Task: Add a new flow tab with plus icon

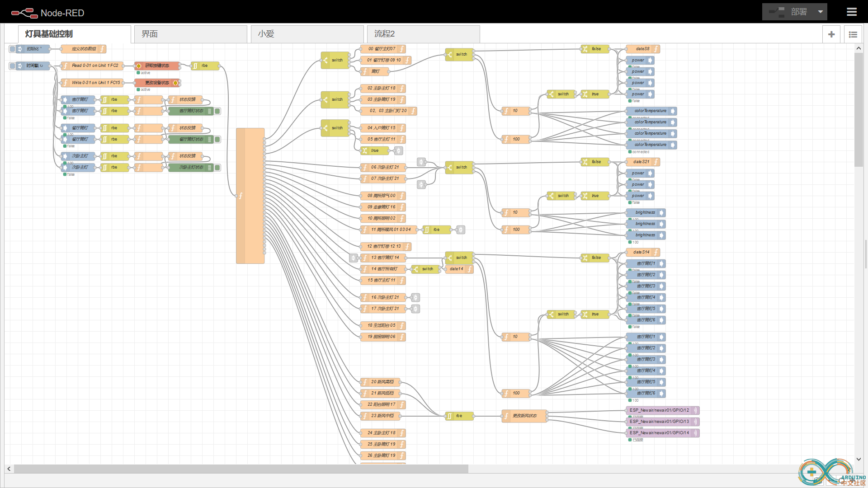Action: click(x=831, y=34)
